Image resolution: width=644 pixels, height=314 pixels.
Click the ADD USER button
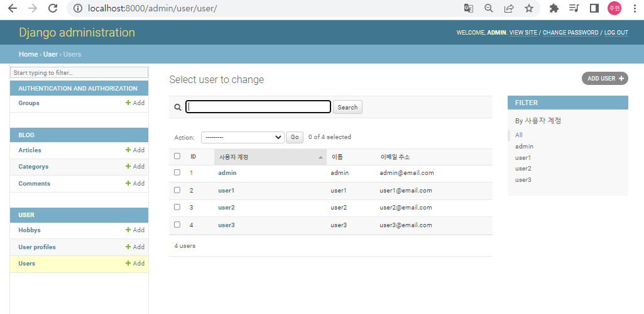(x=605, y=78)
